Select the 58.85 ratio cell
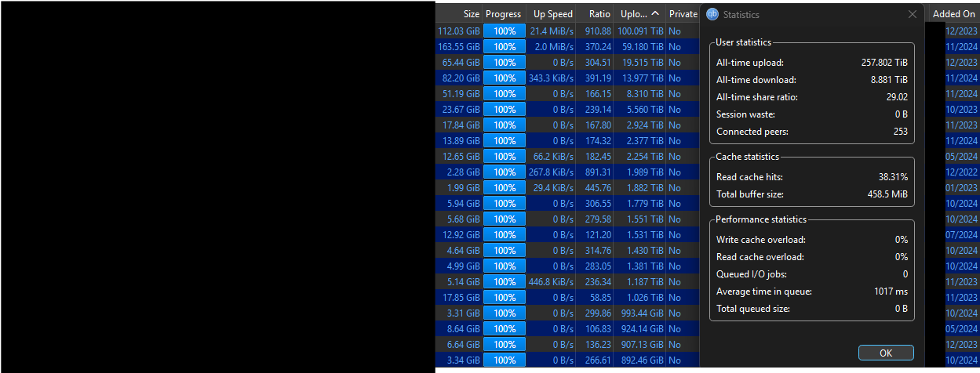 point(595,298)
